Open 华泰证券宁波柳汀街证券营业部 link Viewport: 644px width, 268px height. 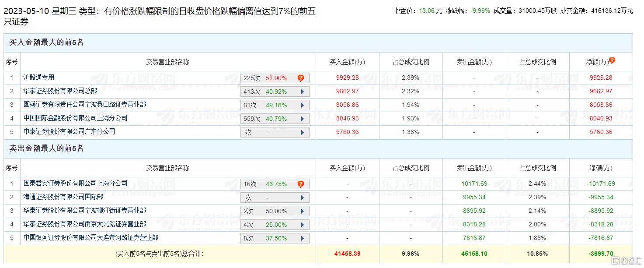[85, 211]
